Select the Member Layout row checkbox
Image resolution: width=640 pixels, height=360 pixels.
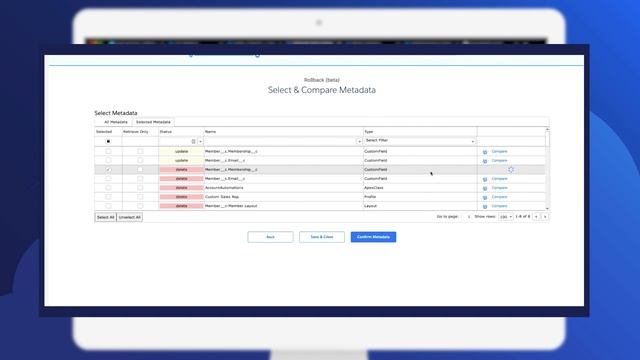108,206
